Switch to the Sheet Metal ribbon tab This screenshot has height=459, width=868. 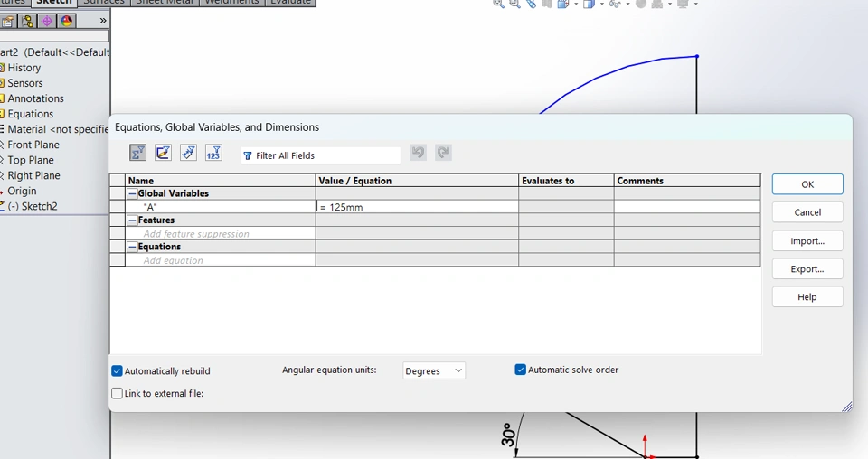[165, 3]
